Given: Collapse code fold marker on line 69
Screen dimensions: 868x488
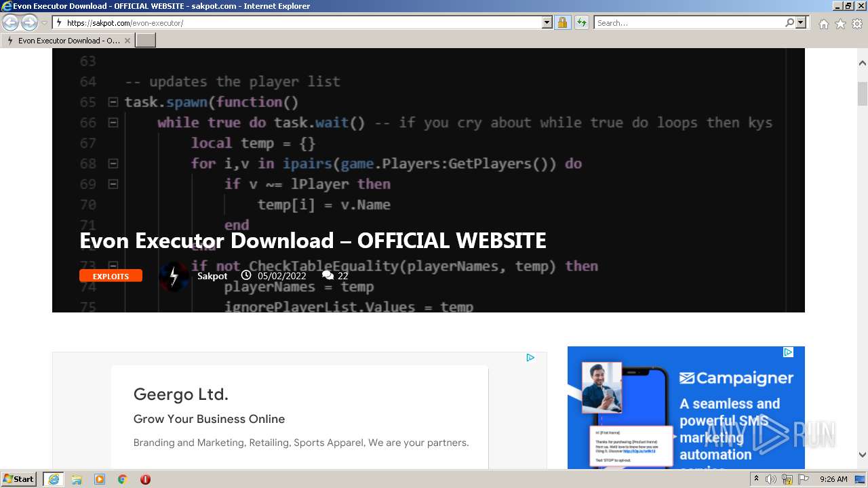Looking at the screenshot, I should (x=113, y=184).
